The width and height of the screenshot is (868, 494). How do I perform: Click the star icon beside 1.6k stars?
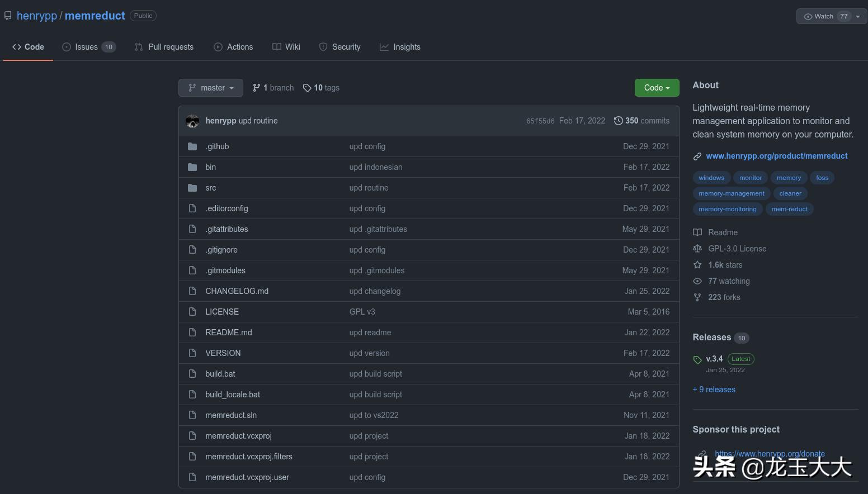(x=697, y=265)
